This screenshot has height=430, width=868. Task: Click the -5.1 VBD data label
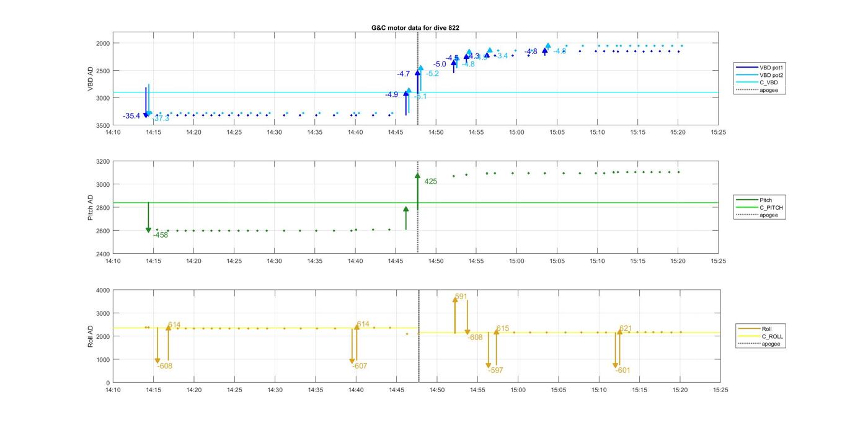(420, 97)
